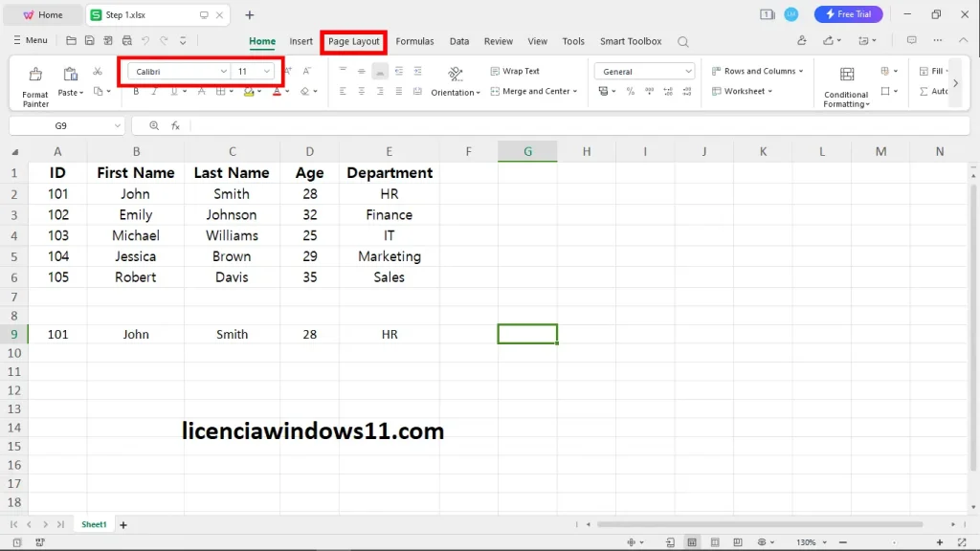Click the Free Trial button
Image resolution: width=980 pixels, height=551 pixels.
click(x=848, y=14)
